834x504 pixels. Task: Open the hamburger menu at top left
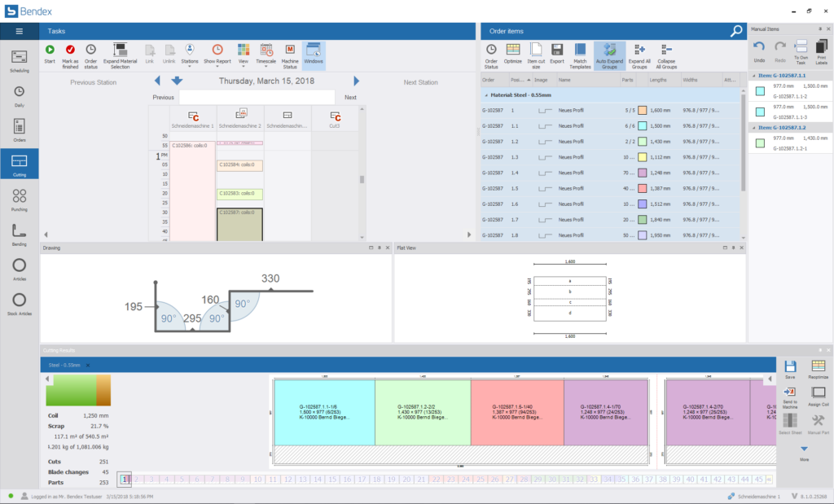[18, 30]
